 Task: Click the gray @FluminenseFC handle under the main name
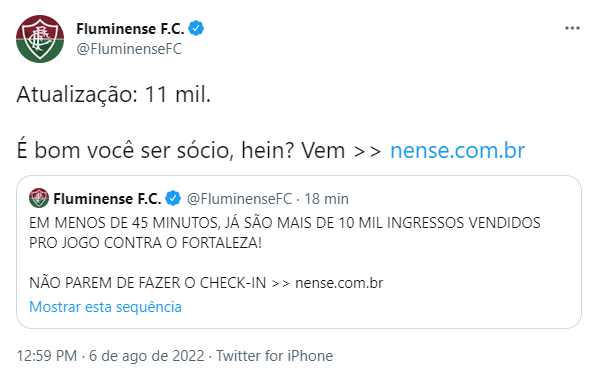(x=129, y=49)
